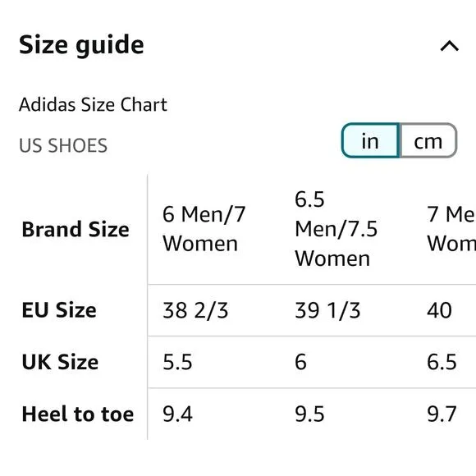
Task: Click the EU size 38 2/3 cell
Action: (195, 310)
